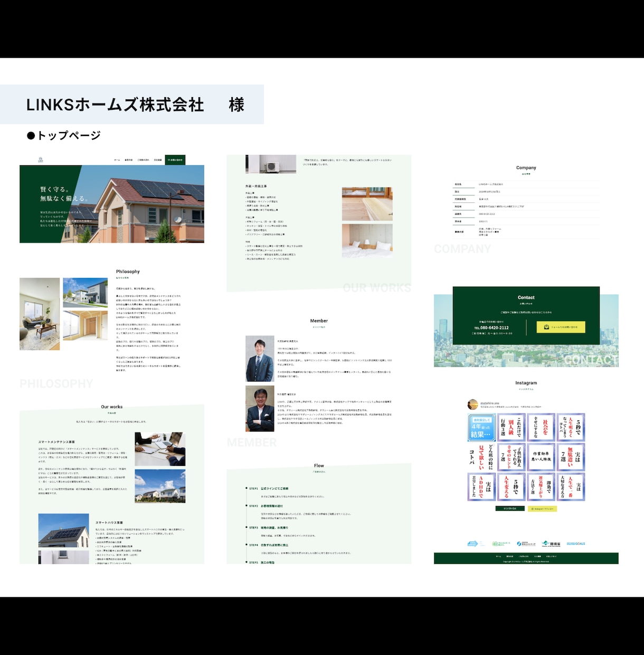The image size is (644, 655).
Task: Click the air conditioner outdoor unit photo
Action: coord(271,164)
